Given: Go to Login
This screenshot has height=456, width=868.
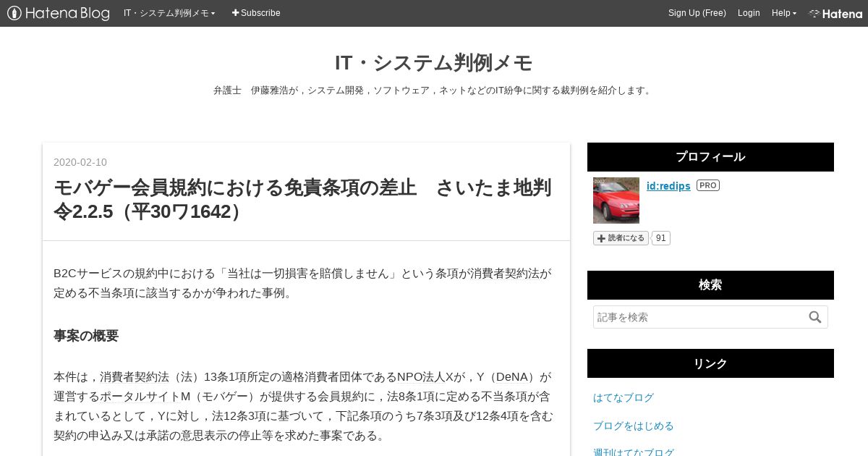Looking at the screenshot, I should (x=749, y=13).
